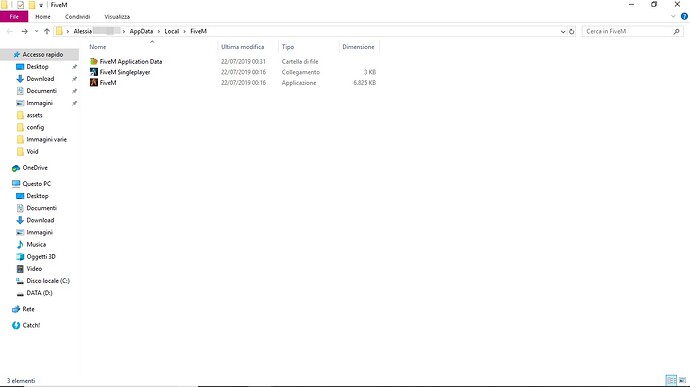Screen dimensions: 690x387
Task: Open Catch! in the navigation pane
Action: click(31, 325)
